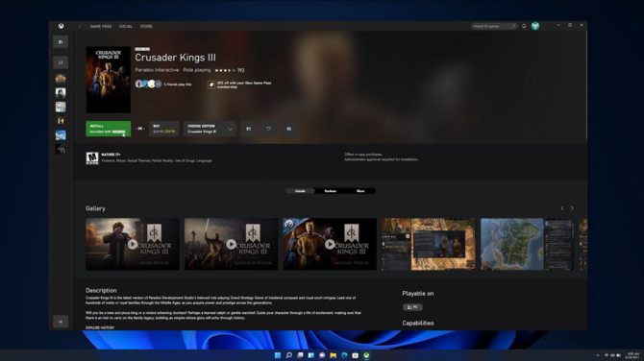Open Microsoft Edge in the taskbar
This screenshot has width=644, height=361.
[344, 355]
